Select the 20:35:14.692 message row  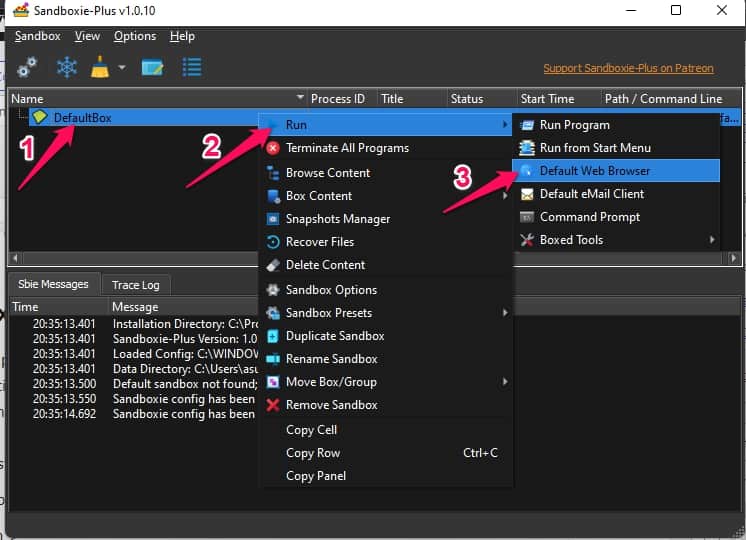point(134,414)
